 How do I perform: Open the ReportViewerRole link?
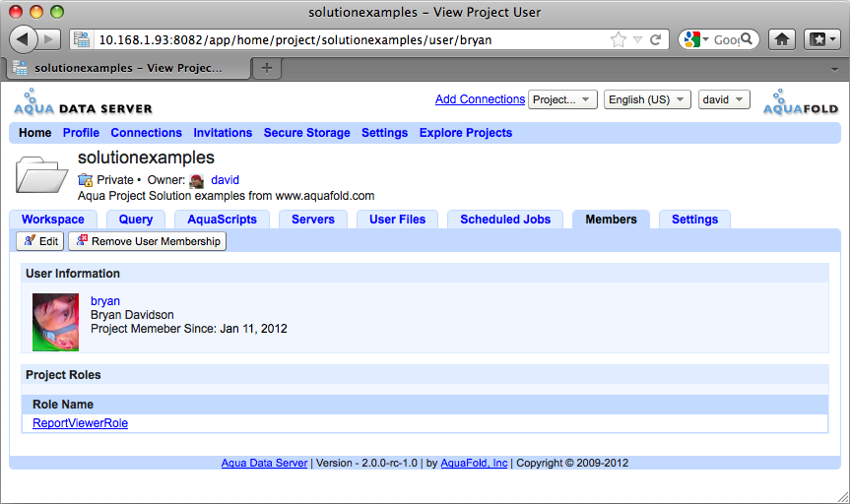(80, 423)
